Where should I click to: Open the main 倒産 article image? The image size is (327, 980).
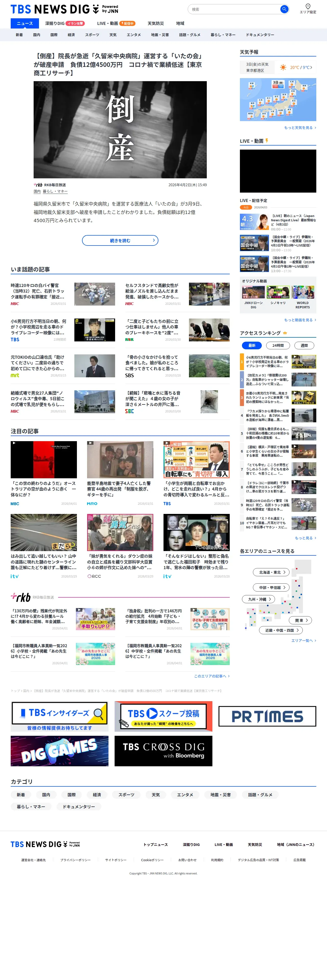click(120, 130)
